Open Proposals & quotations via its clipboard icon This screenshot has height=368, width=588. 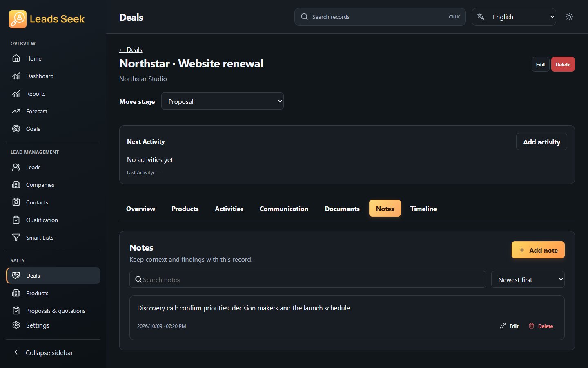tap(16, 311)
